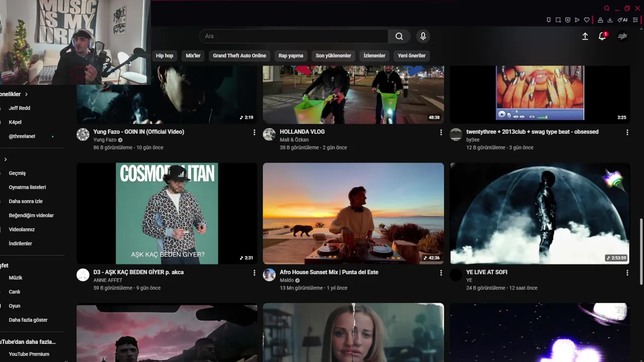
Task: Open Videolarınız in the sidebar
Action: (x=22, y=229)
